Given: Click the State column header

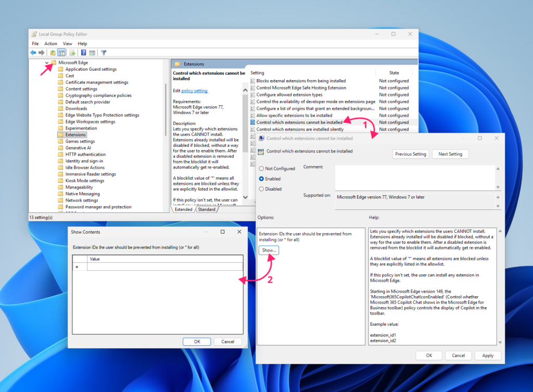Looking at the screenshot, I should [394, 73].
